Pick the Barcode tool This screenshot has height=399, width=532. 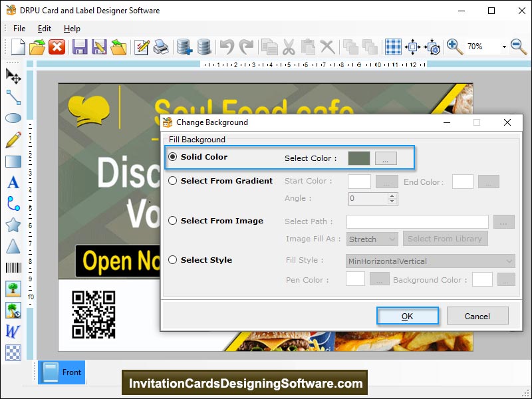[12, 267]
